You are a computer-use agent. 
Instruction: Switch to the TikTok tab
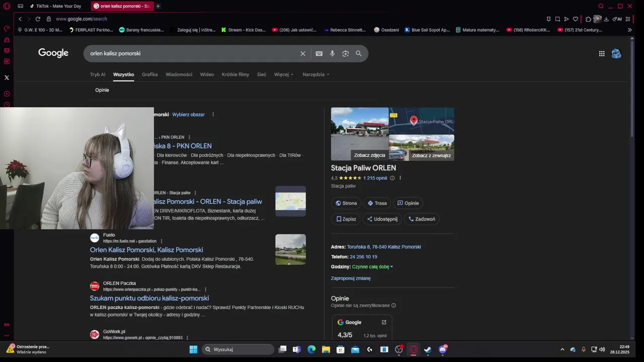pos(55,6)
